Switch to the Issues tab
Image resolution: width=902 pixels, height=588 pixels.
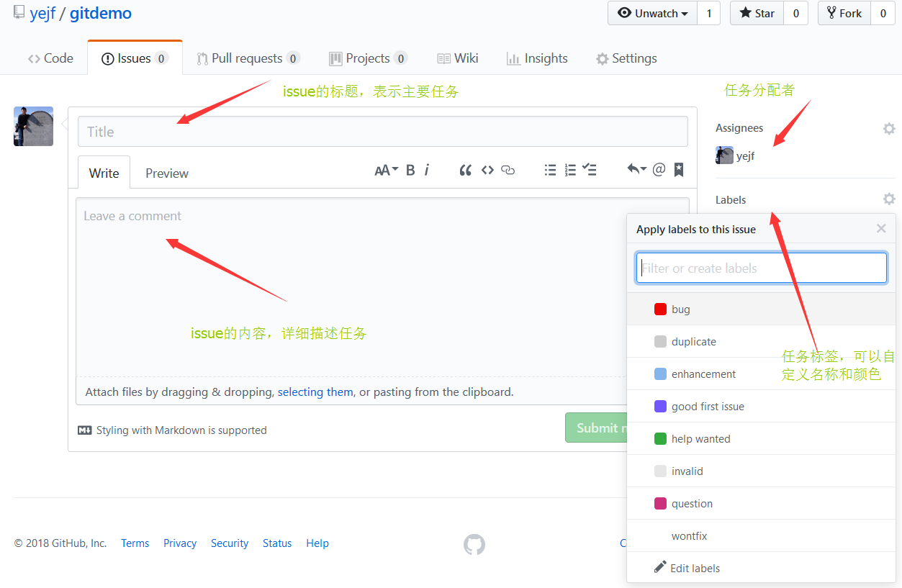coord(135,58)
